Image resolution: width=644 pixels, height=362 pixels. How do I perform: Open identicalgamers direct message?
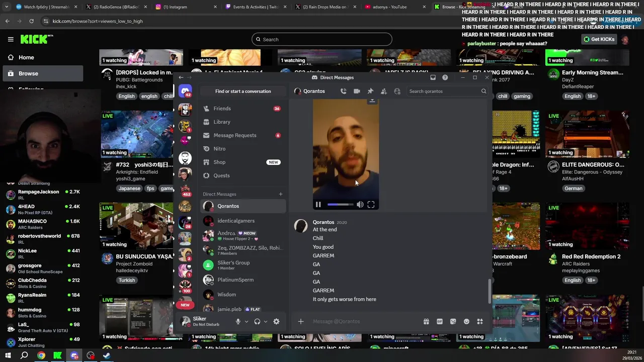tap(243, 221)
